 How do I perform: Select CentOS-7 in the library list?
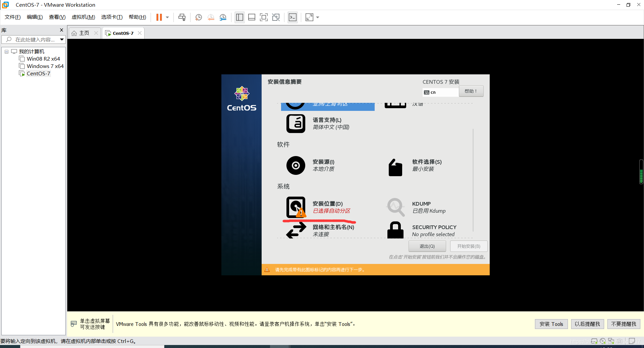coord(37,73)
